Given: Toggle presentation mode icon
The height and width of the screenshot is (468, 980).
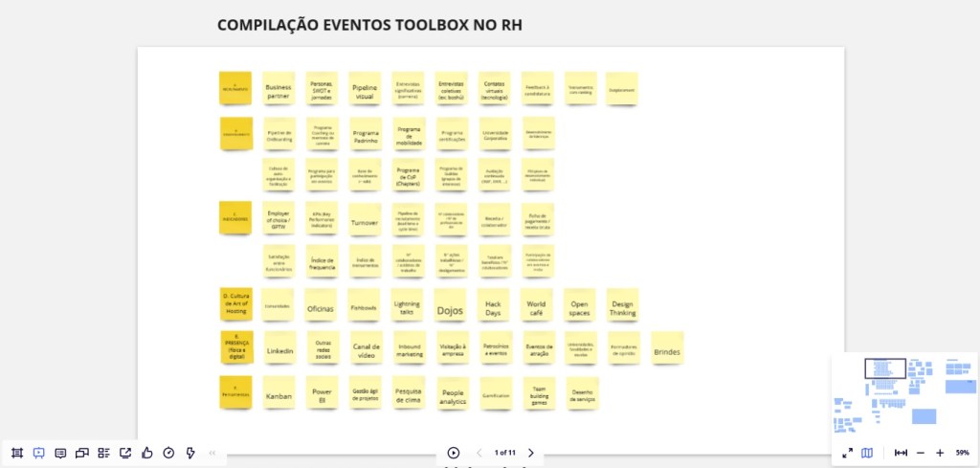Looking at the screenshot, I should click(39, 453).
